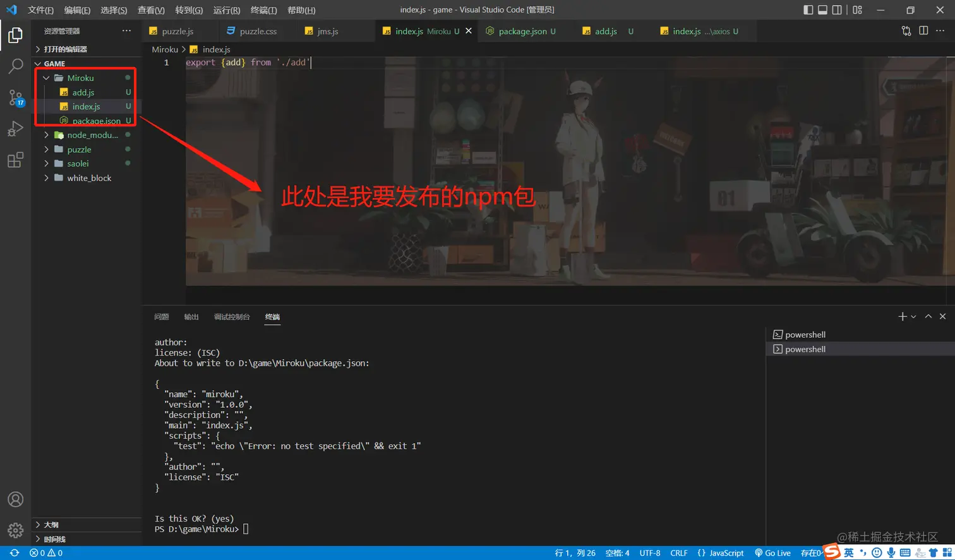Open add.js in the Miroku folder

(x=87, y=92)
